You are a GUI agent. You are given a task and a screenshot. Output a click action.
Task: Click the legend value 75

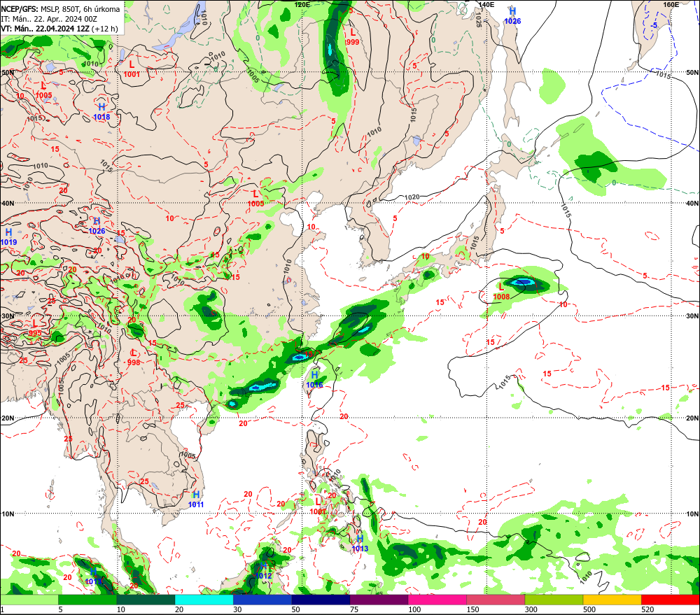[x=354, y=609]
